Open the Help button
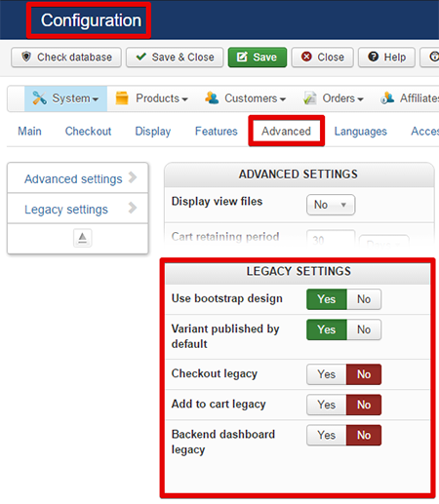This screenshot has height=504, width=439. click(x=386, y=58)
